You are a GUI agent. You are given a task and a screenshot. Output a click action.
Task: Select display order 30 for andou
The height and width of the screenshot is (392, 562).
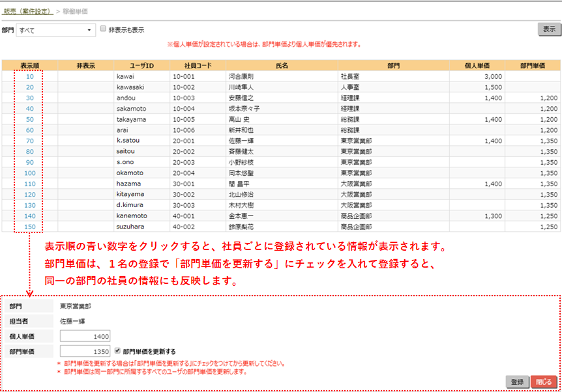[x=30, y=98]
